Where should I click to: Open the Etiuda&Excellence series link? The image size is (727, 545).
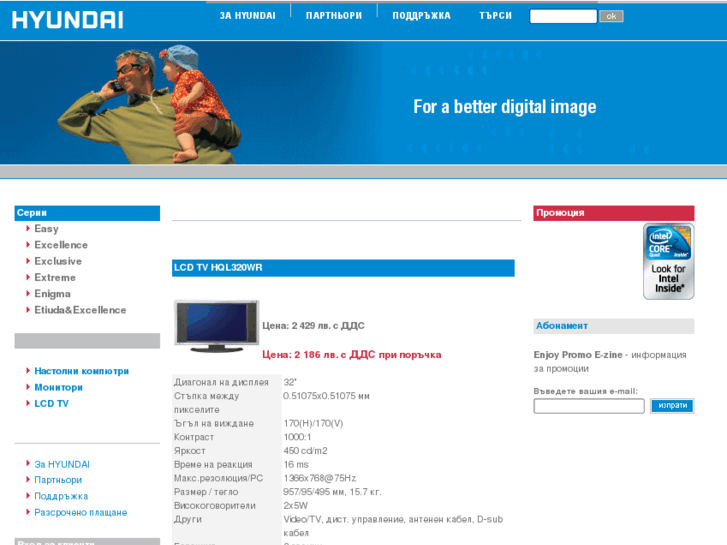tap(80, 310)
